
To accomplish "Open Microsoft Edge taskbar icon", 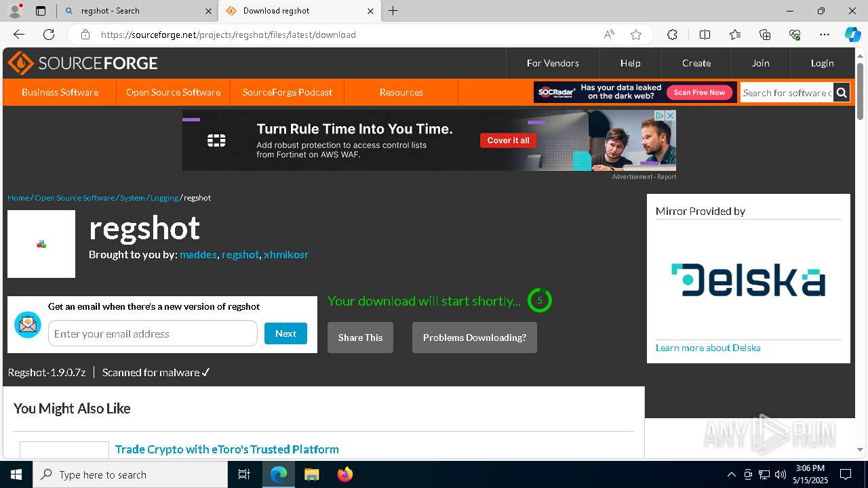I will (279, 474).
